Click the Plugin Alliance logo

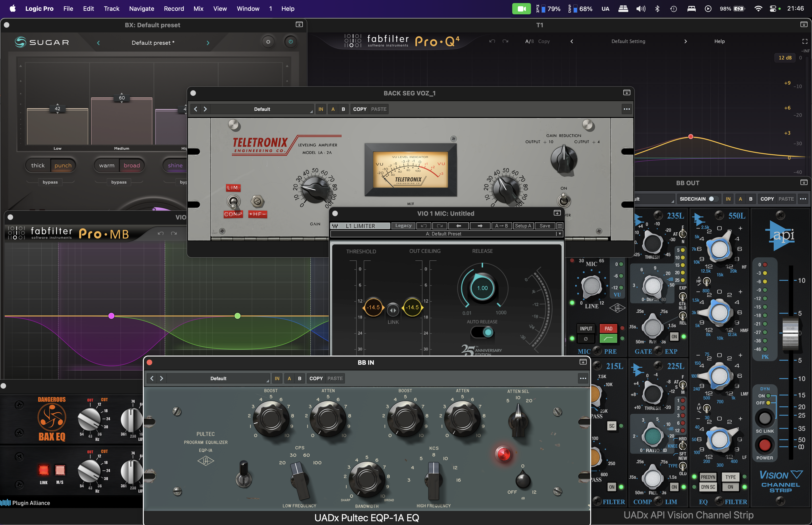click(x=25, y=503)
